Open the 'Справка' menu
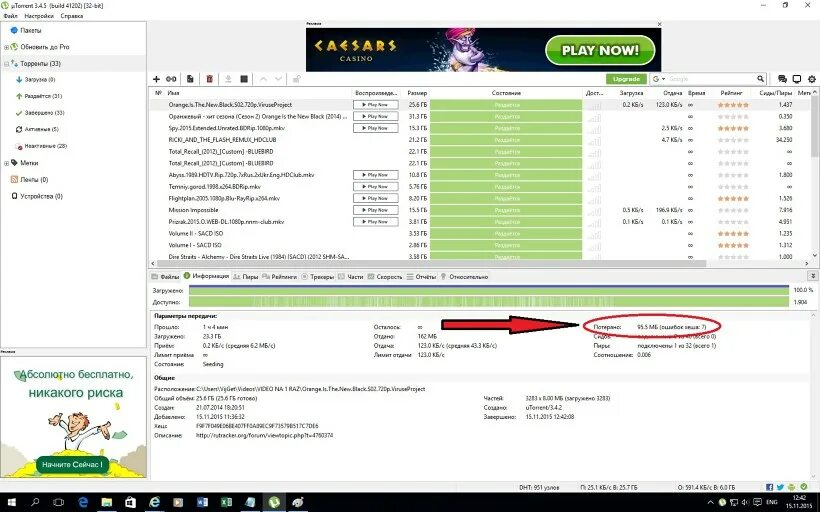The width and height of the screenshot is (820, 512). point(72,16)
